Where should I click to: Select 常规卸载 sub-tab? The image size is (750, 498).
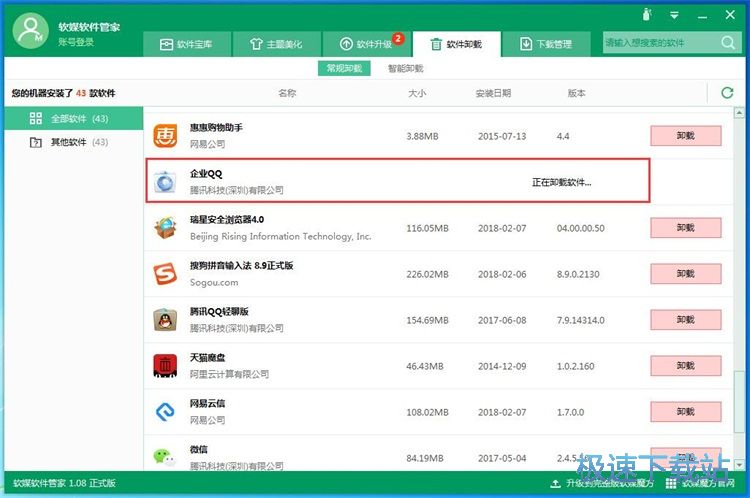point(344,68)
